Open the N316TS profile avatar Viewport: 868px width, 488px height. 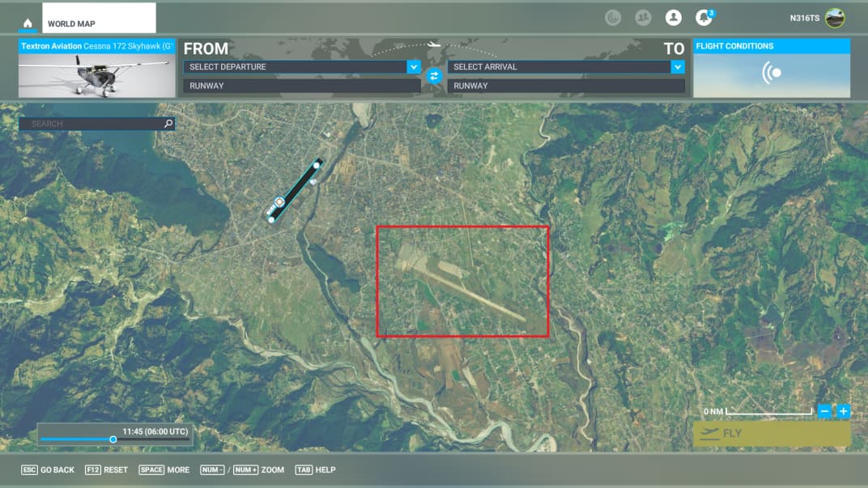point(835,18)
